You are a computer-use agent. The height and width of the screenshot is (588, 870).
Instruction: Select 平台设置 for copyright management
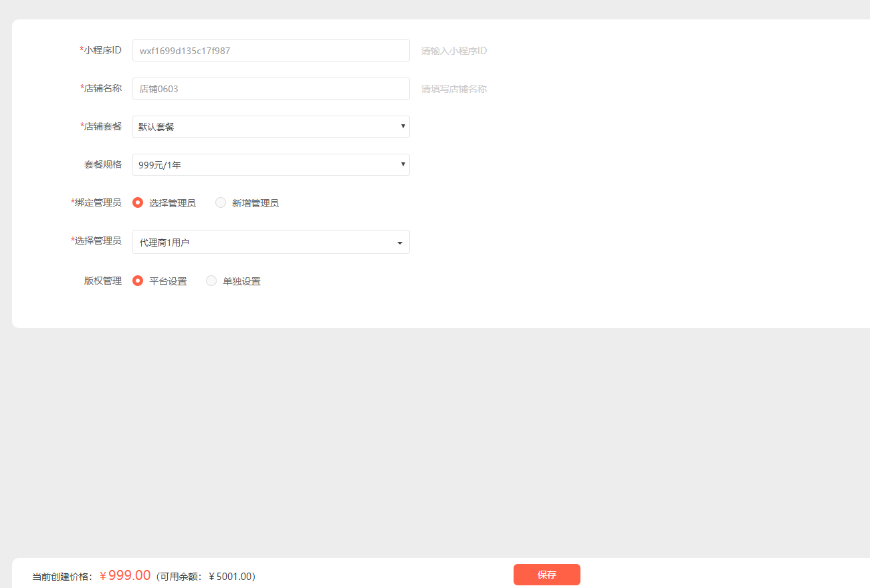[138, 281]
